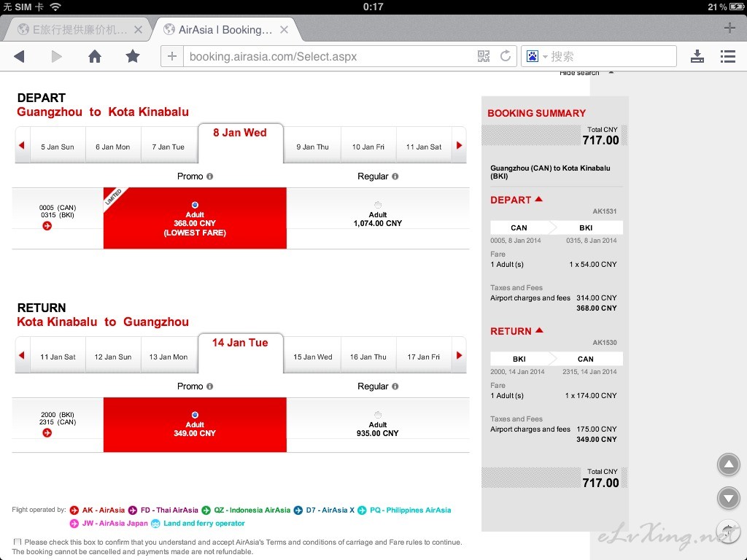747x560 pixels.
Task: Open the browser home page icon
Action: click(x=95, y=57)
